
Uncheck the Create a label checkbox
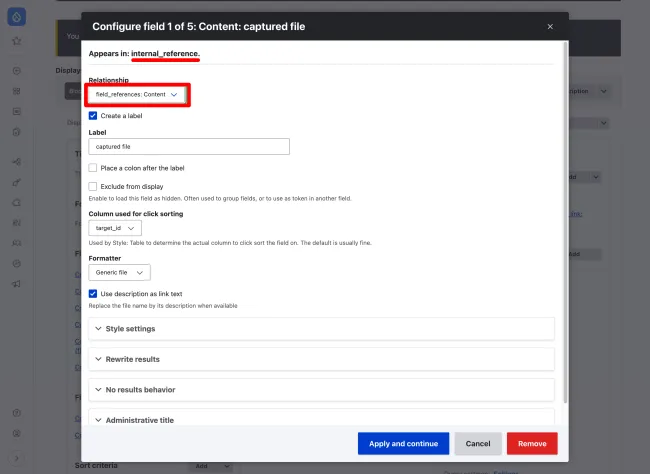pos(93,116)
